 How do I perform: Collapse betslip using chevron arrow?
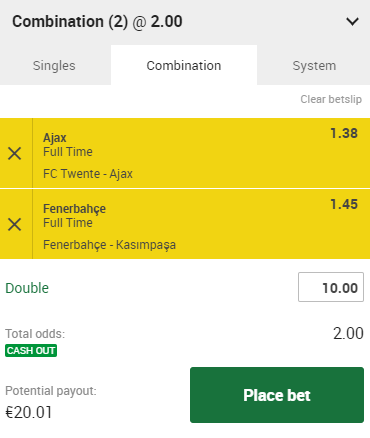pos(352,22)
